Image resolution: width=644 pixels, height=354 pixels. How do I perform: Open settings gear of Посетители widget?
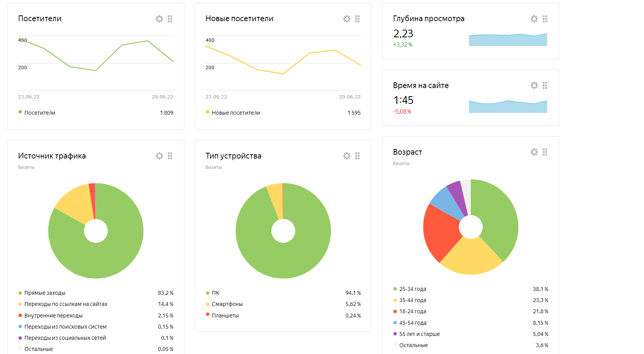pyautogui.click(x=159, y=19)
